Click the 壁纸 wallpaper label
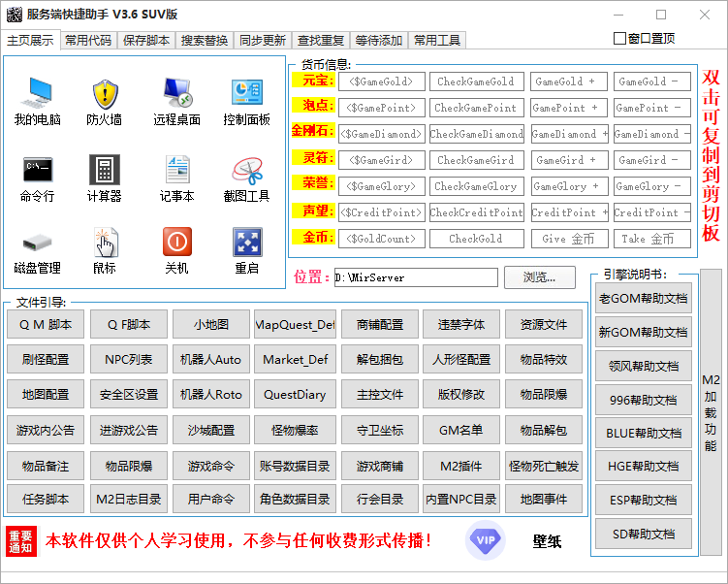The width and height of the screenshot is (728, 584). (x=547, y=541)
